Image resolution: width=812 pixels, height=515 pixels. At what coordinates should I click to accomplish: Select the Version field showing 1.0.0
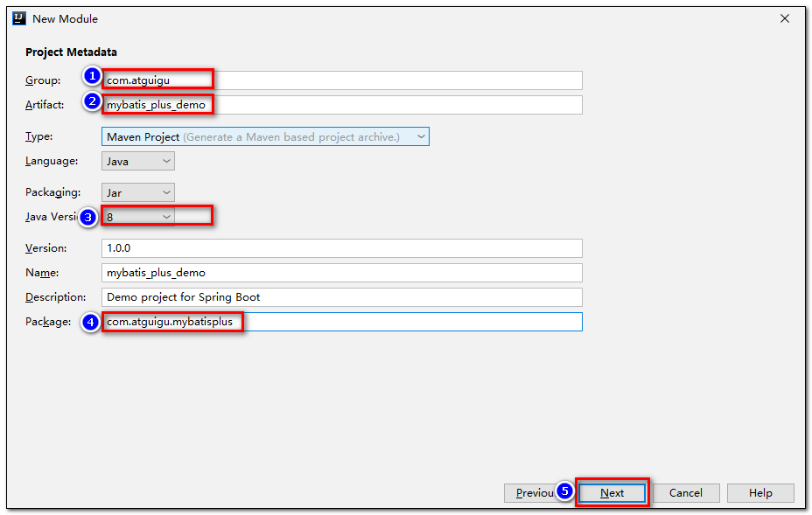[341, 248]
